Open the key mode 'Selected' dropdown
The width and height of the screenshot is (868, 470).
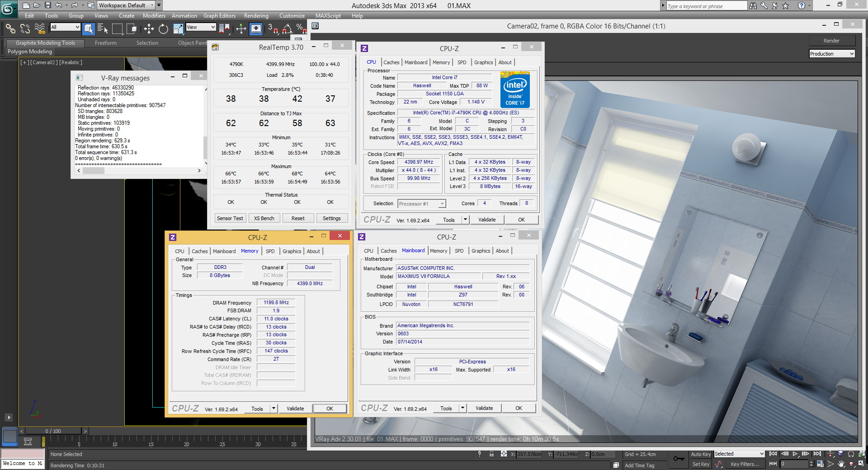coord(739,454)
